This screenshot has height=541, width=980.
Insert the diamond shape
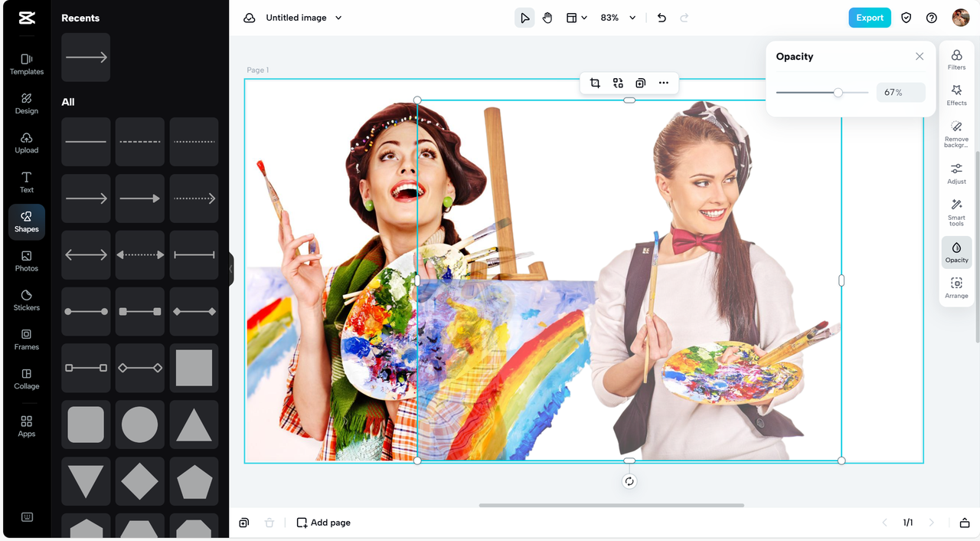click(140, 481)
